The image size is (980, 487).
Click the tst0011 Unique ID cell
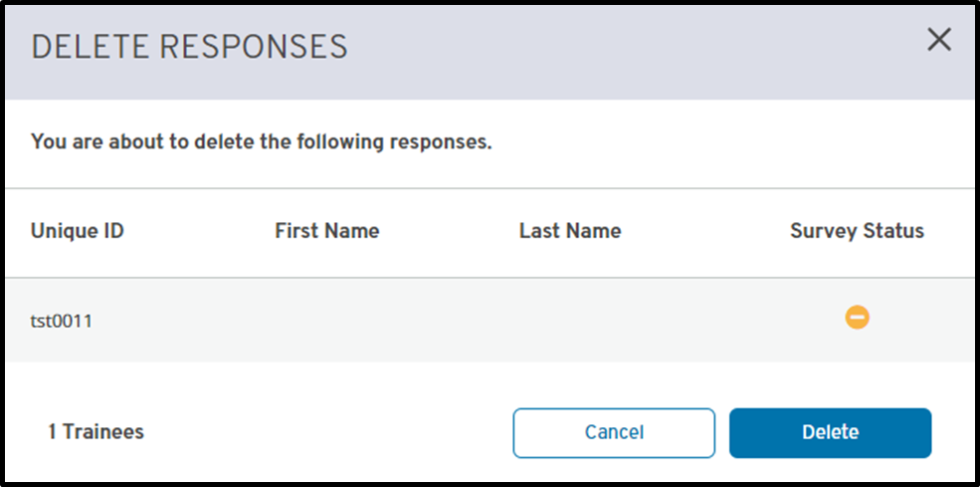coord(62,321)
